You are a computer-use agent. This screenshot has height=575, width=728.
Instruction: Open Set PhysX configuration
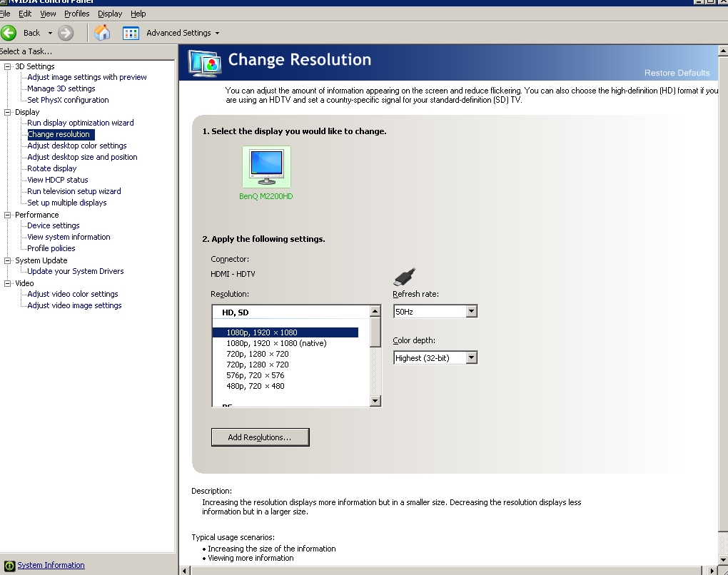(68, 100)
